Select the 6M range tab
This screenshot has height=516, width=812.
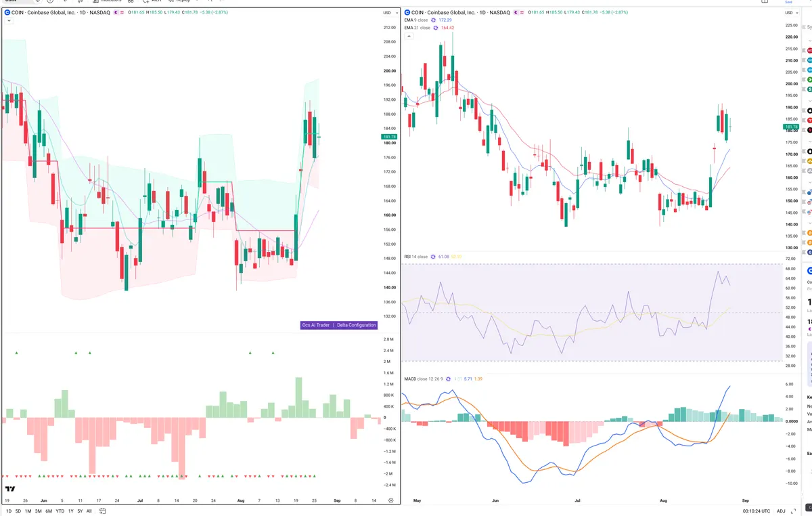pyautogui.click(x=49, y=511)
